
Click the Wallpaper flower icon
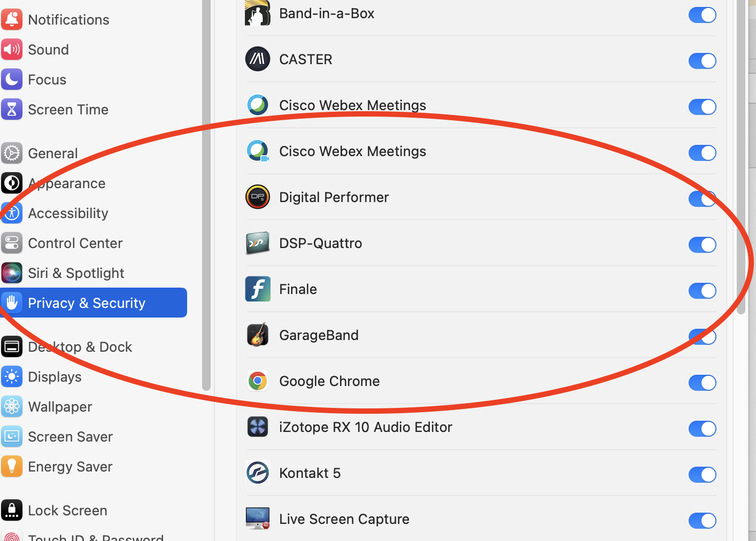pyautogui.click(x=12, y=406)
